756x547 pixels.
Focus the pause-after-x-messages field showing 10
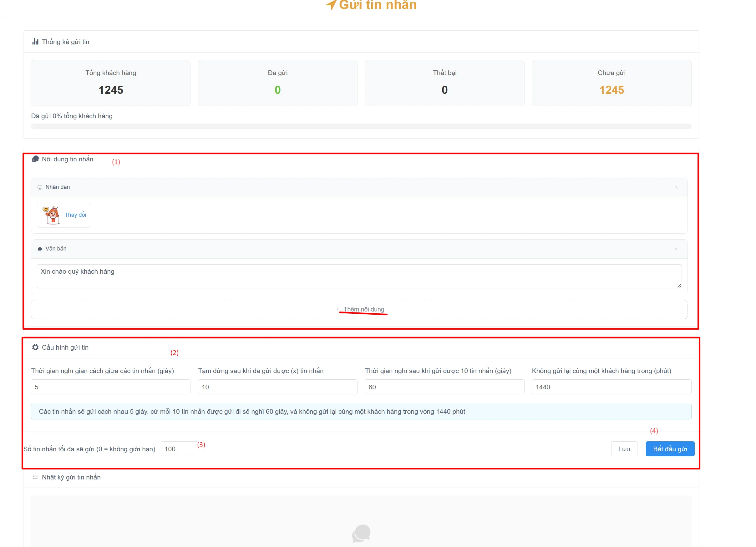pyautogui.click(x=278, y=387)
